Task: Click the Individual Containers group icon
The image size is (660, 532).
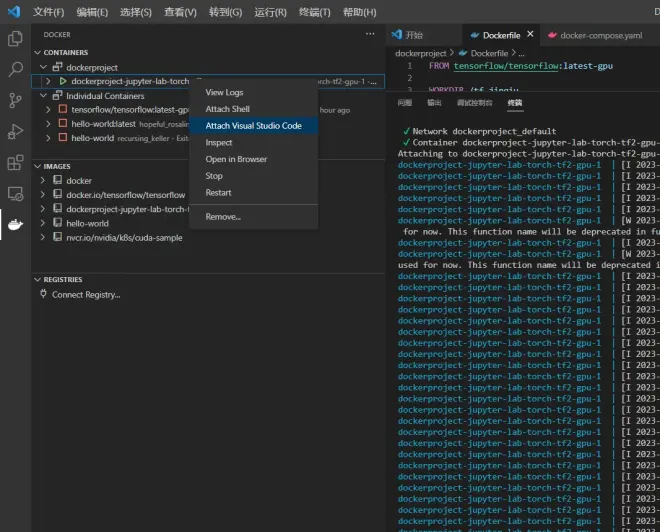Action: (x=57, y=96)
